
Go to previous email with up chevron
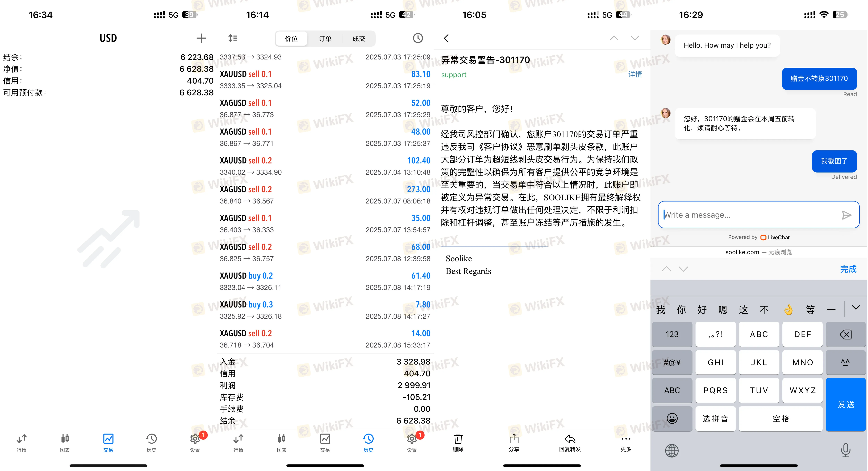pos(614,38)
